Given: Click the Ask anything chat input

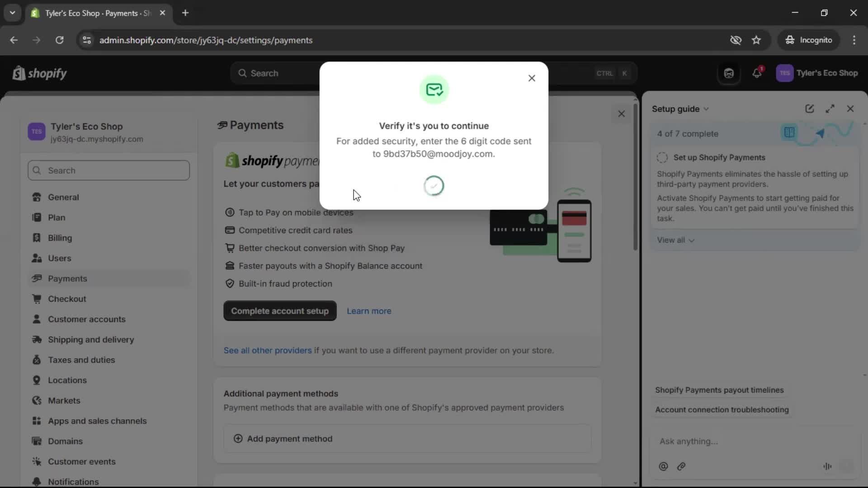Looking at the screenshot, I should [741, 441].
